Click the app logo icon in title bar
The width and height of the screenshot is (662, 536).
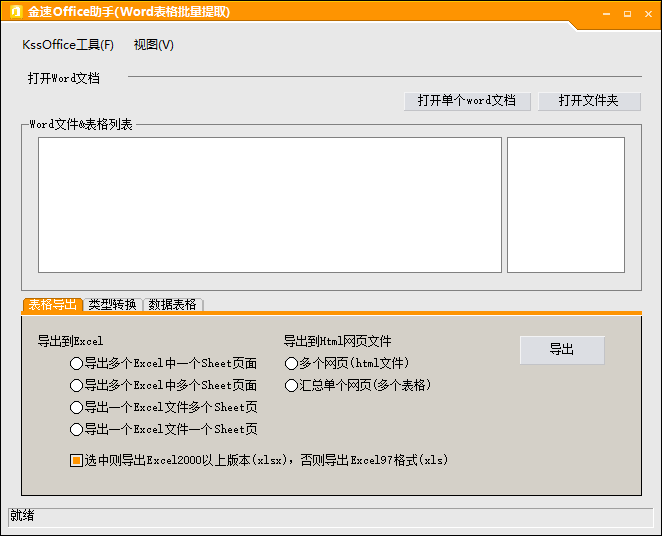click(x=16, y=11)
